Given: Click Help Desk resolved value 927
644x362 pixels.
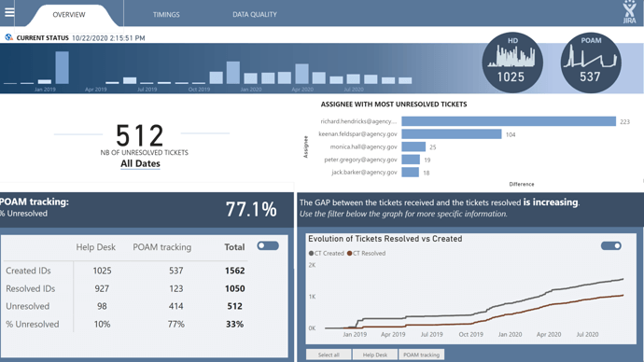Looking at the screenshot, I should point(102,288).
